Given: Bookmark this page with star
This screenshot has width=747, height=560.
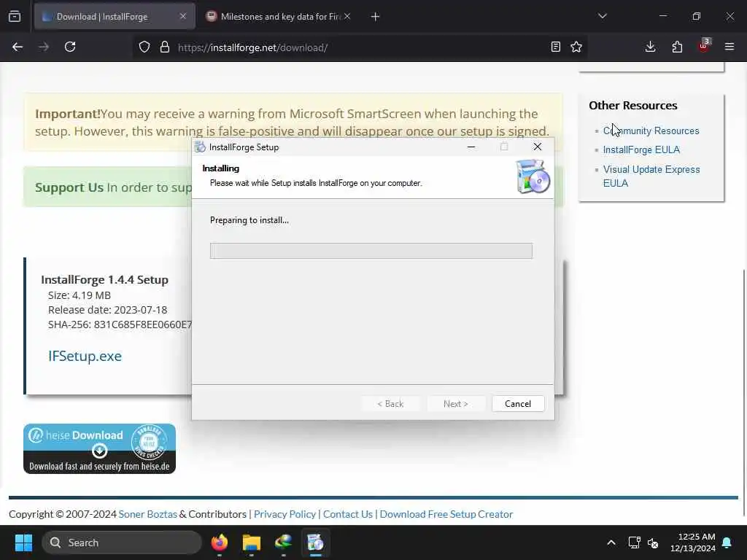Looking at the screenshot, I should pos(576,47).
